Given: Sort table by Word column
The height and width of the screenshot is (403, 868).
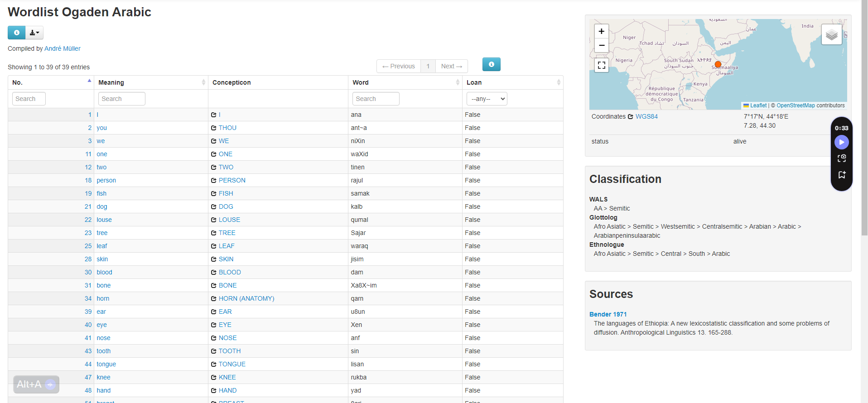Looking at the screenshot, I should pyautogui.click(x=405, y=82).
